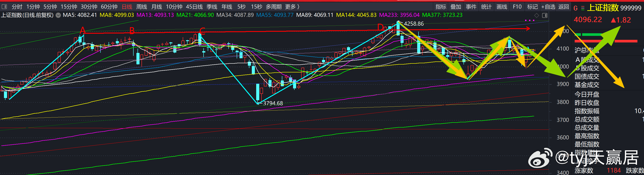The width and height of the screenshot is (644, 175).
Task: Add to watchlist with +自选
Action: 548,7
